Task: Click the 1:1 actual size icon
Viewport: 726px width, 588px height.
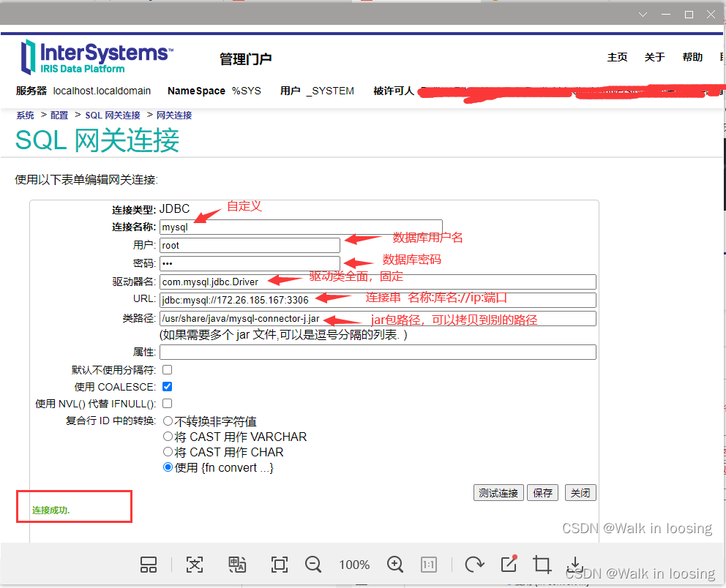Action: (429, 565)
